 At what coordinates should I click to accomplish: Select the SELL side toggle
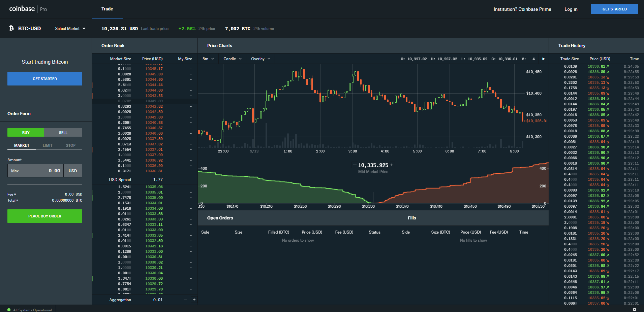pyautogui.click(x=63, y=133)
